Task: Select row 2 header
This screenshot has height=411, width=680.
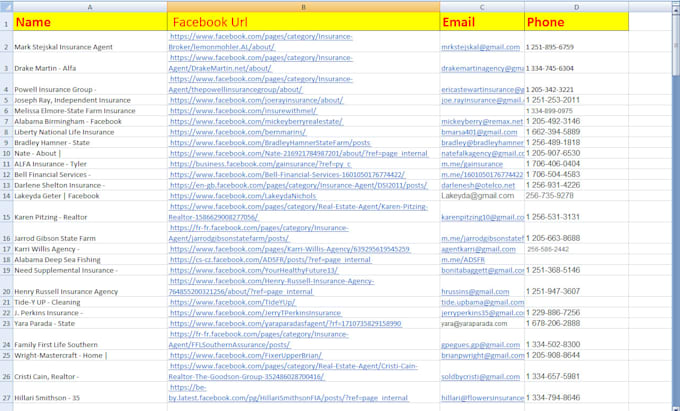Action: tap(6, 42)
